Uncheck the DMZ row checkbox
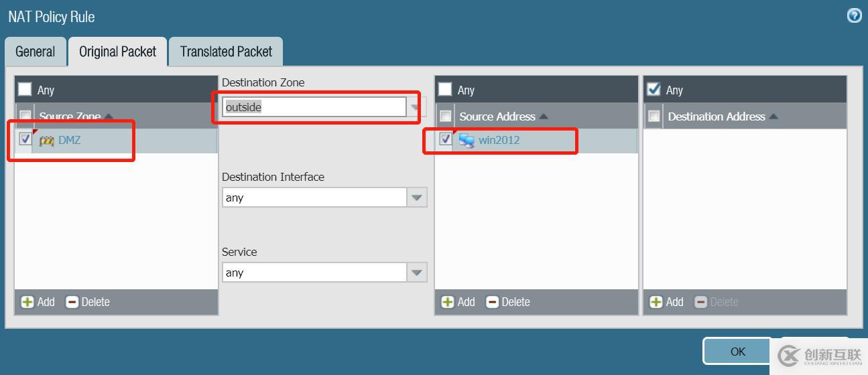 click(x=25, y=139)
